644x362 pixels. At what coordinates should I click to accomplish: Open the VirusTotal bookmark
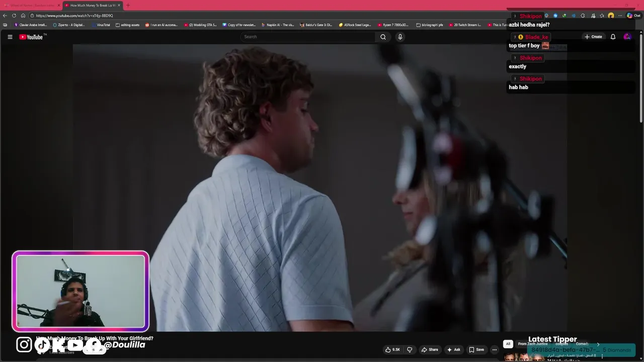[x=101, y=25]
